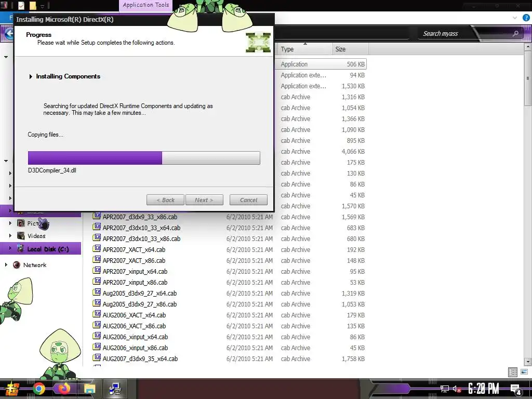Select the file name AUG2006_xinput_x64.cab

tap(135, 337)
